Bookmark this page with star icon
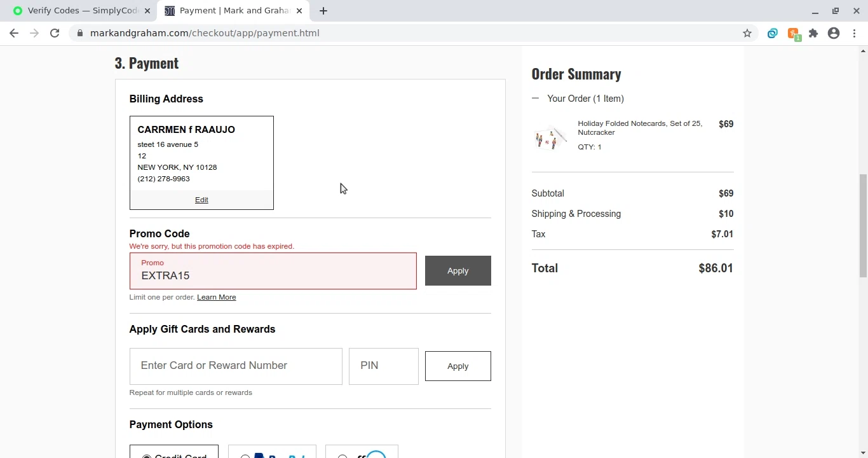The image size is (868, 458). [x=747, y=33]
